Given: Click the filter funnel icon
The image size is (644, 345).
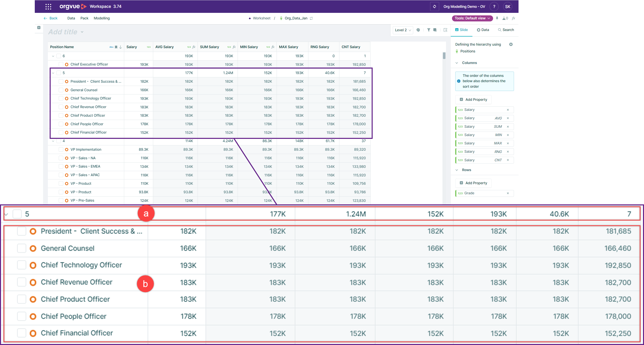Looking at the screenshot, I should (x=429, y=30).
